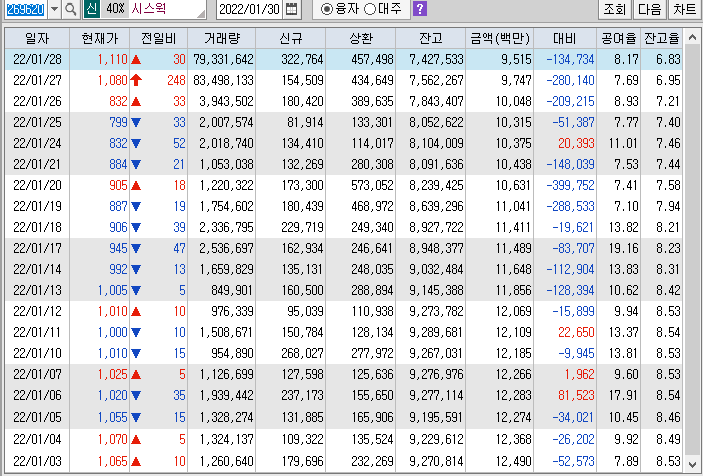Click the 금액(백만) column header
The height and width of the screenshot is (476, 703).
tap(500, 39)
